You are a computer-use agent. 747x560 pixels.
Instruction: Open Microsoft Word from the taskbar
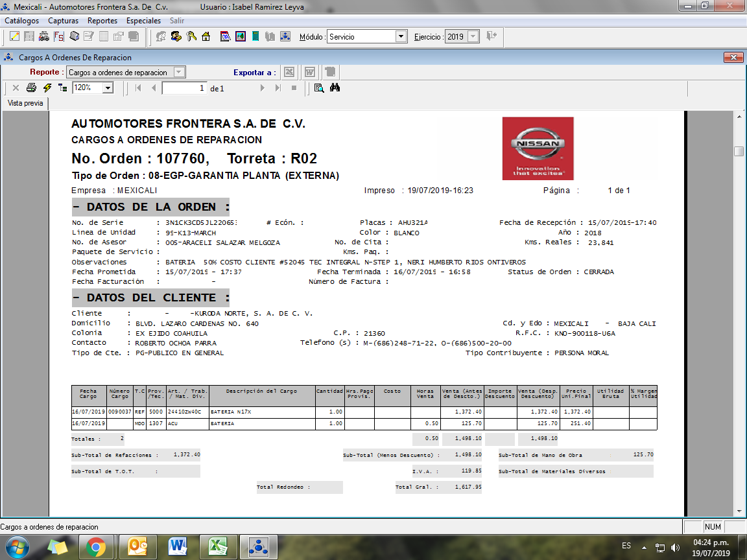178,546
